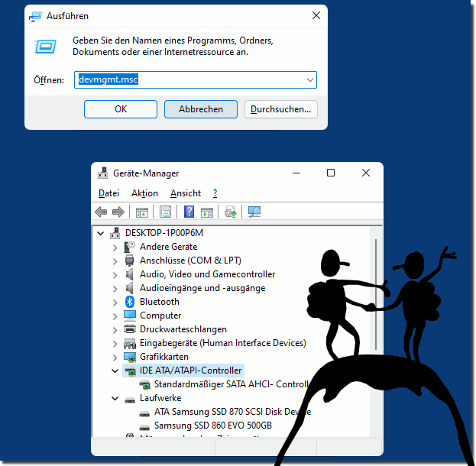
Task: Open the Aktion menu
Action: click(144, 193)
